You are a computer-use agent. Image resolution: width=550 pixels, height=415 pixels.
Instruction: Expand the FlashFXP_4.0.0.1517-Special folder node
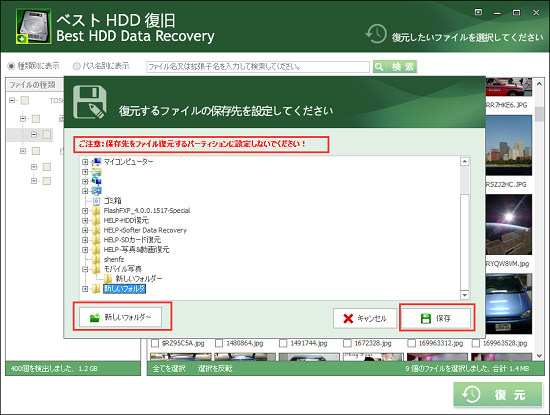coord(85,211)
